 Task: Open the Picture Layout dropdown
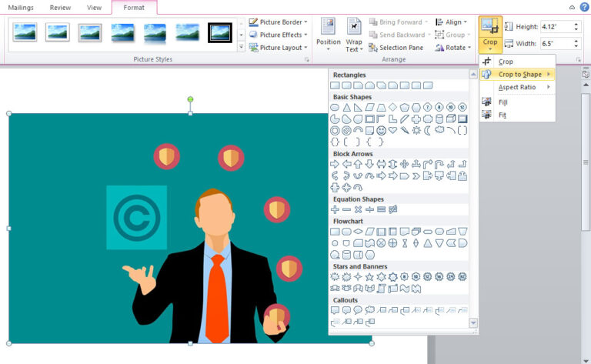click(278, 48)
